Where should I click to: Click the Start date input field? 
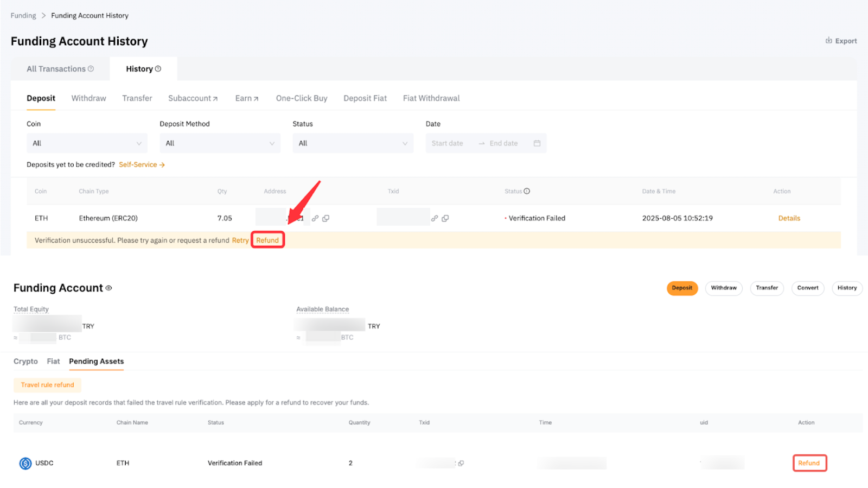tap(448, 143)
